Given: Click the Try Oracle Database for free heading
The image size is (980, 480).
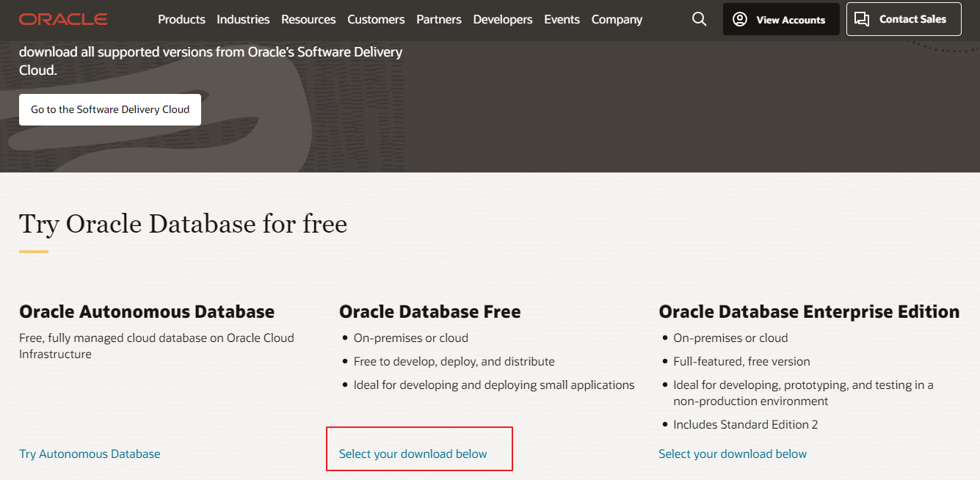Looking at the screenshot, I should [x=183, y=224].
